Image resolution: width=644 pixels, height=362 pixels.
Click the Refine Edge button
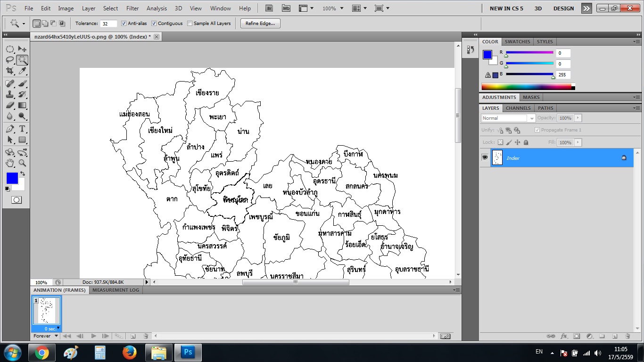tap(260, 24)
